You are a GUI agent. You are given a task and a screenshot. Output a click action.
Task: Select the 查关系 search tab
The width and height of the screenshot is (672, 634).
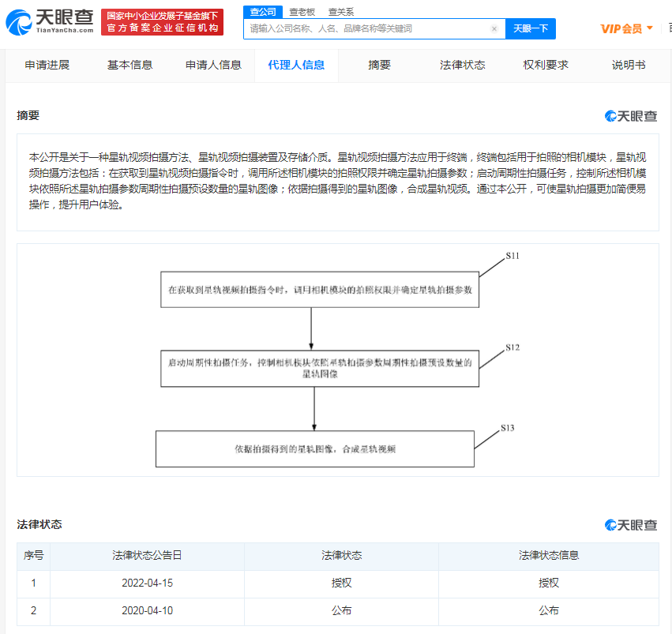tap(340, 12)
